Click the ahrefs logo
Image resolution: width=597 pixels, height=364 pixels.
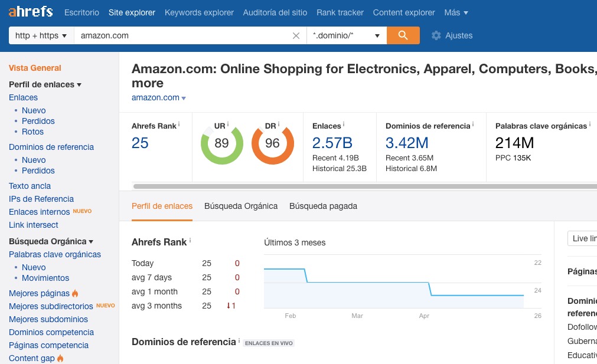[x=31, y=12]
